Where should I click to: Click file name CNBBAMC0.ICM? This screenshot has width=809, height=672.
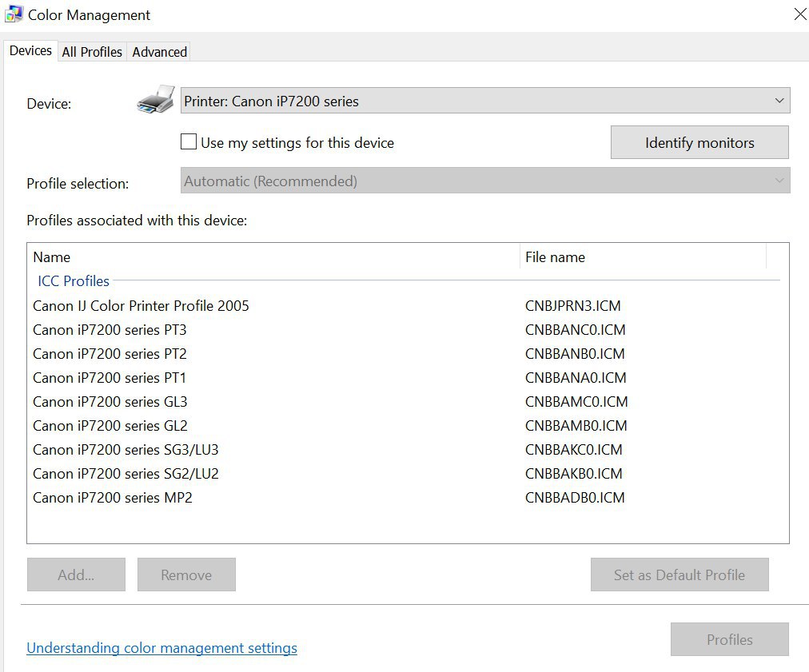pos(576,402)
